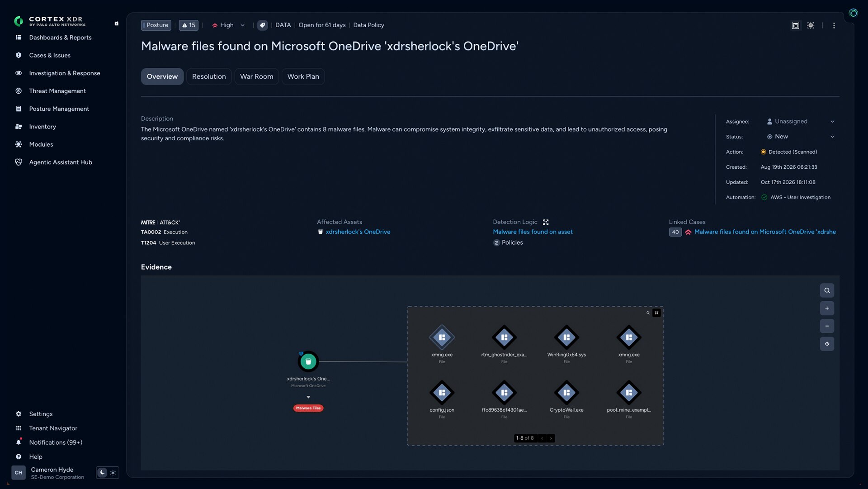868x489 pixels.
Task: Go to the next page of files
Action: [x=551, y=438]
